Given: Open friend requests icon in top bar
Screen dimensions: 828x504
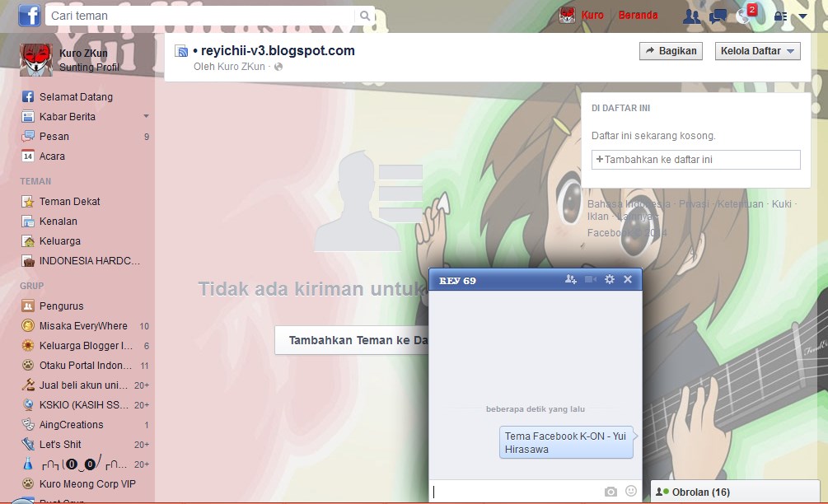Looking at the screenshot, I should [692, 16].
